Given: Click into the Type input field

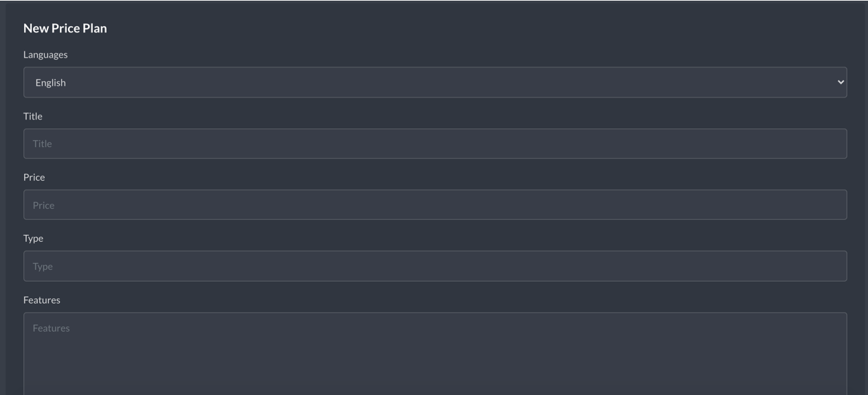Looking at the screenshot, I should tap(435, 266).
